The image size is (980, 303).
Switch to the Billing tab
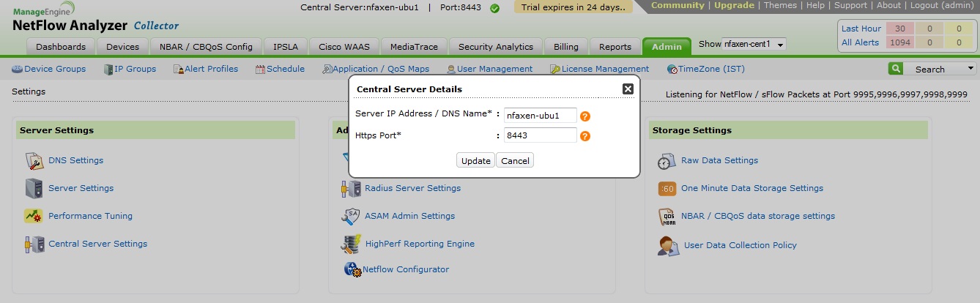click(x=566, y=47)
